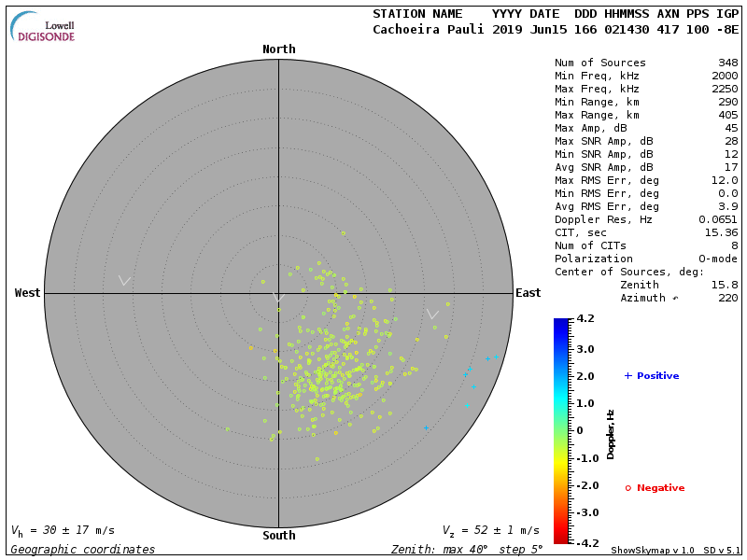
Task: Click the red bottom of Doppler color bar
Action: click(560, 538)
